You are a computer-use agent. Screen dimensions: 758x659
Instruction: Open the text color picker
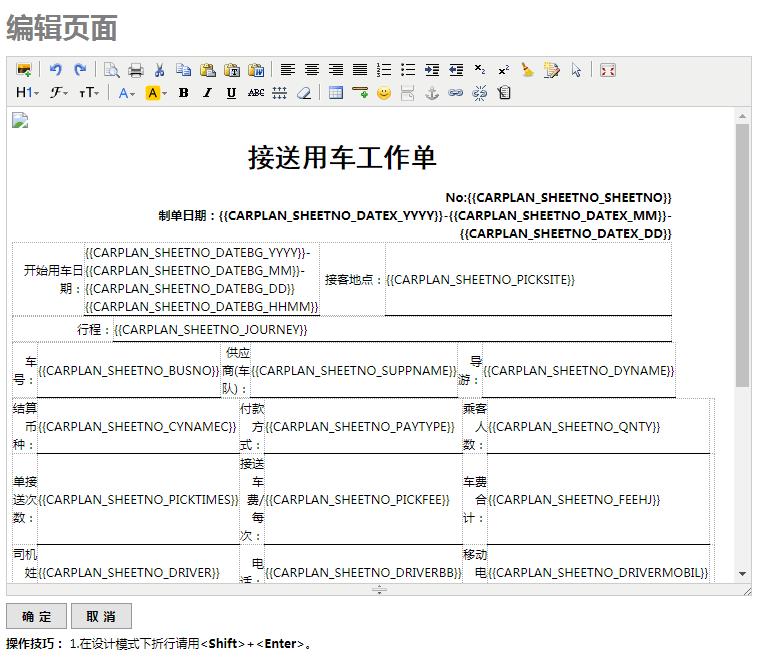pos(127,92)
